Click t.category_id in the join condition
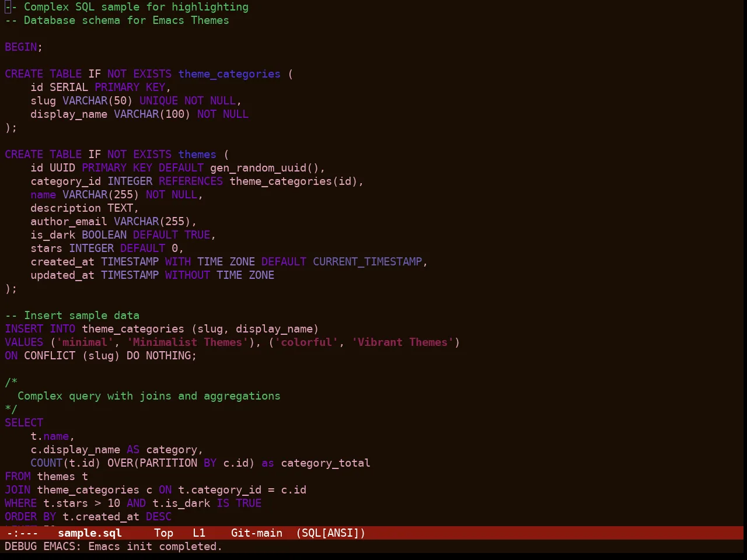Image resolution: width=747 pixels, height=560 pixels. click(x=219, y=489)
